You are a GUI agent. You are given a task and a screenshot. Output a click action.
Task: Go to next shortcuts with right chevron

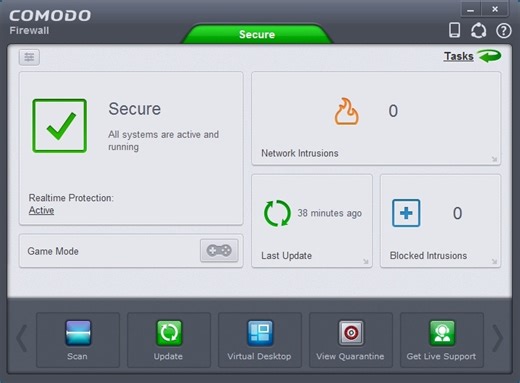(x=498, y=338)
